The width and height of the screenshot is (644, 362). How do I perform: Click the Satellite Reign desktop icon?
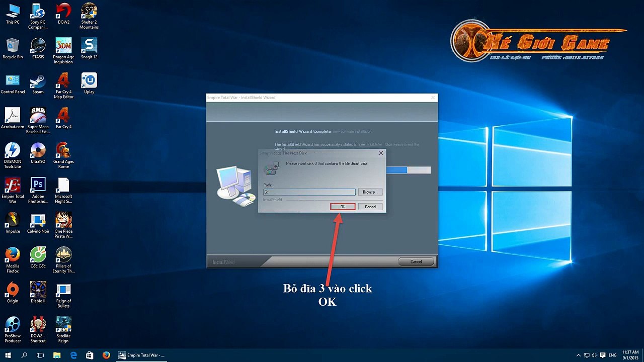coord(63,330)
